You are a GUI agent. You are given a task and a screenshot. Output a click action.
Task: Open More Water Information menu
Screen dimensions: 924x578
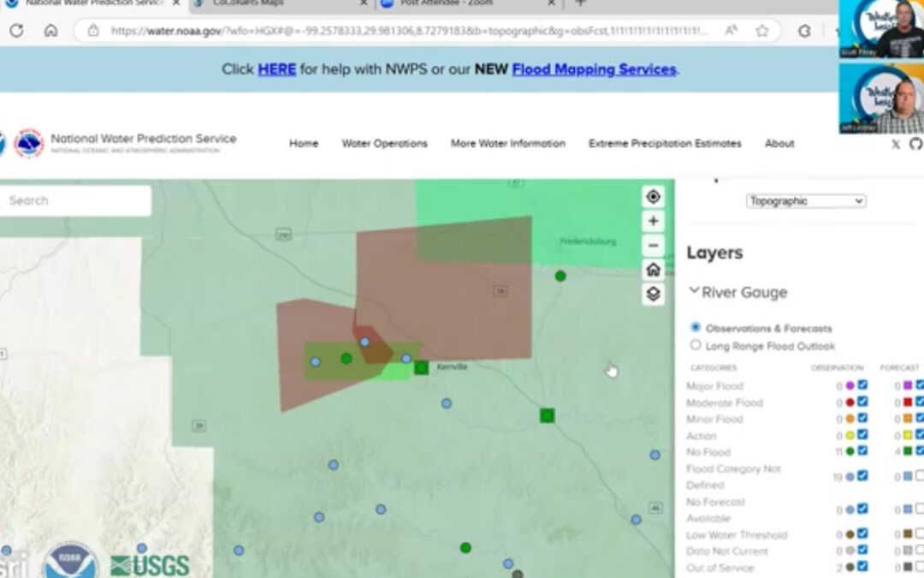(508, 143)
